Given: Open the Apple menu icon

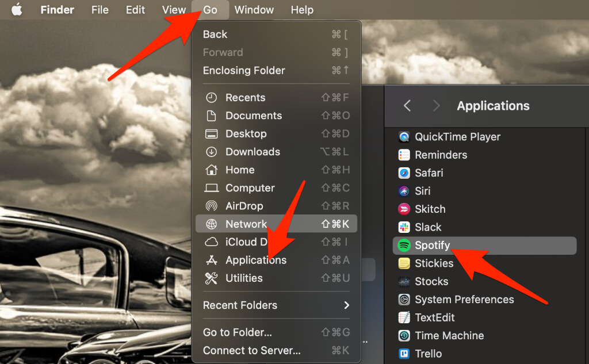Looking at the screenshot, I should (17, 10).
